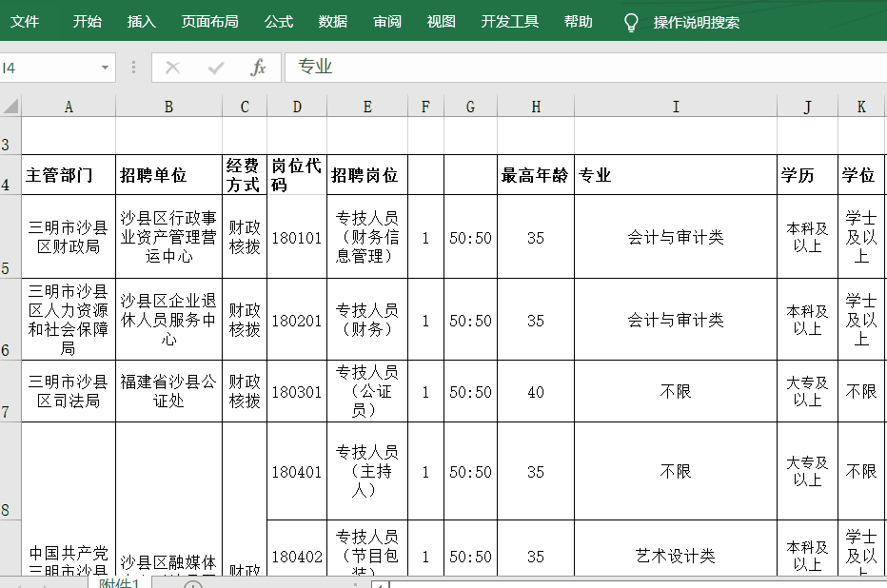The width and height of the screenshot is (887, 588).
Task: Click the 学历 header cell
Action: tap(807, 175)
